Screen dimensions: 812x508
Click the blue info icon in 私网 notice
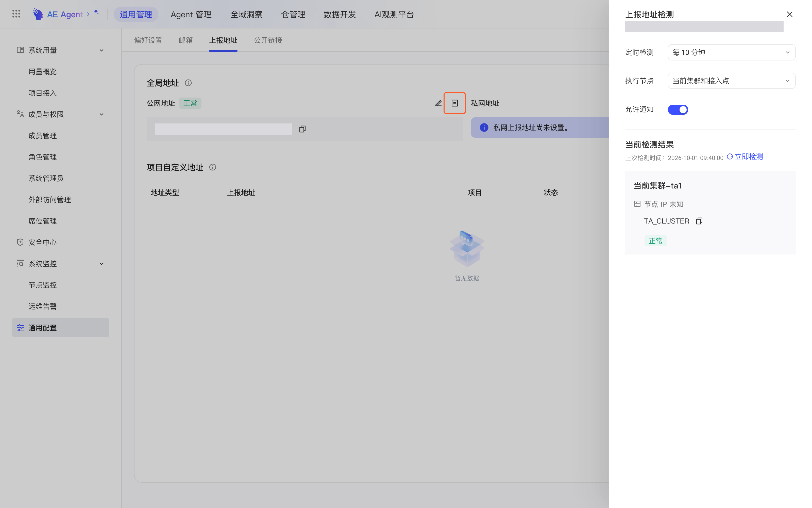[x=484, y=128]
